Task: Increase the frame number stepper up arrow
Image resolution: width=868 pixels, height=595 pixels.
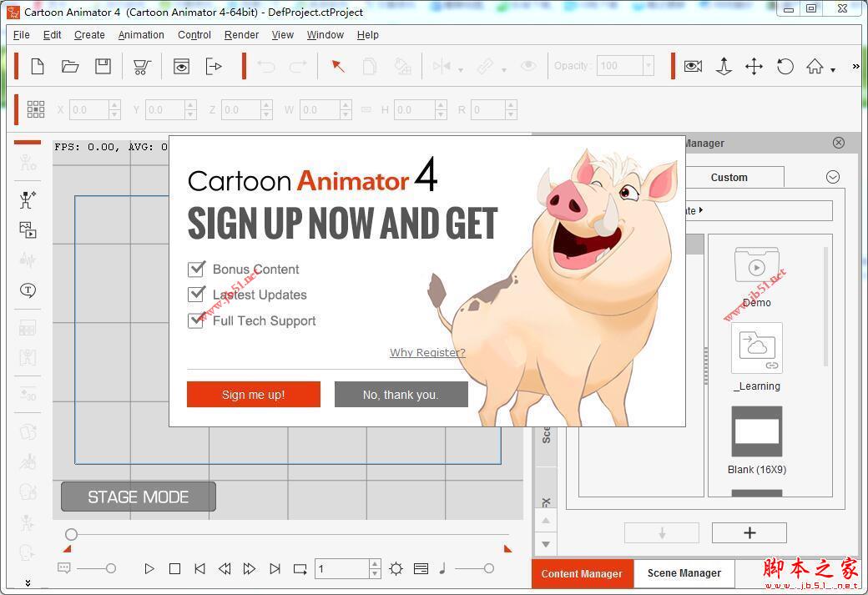Action: coord(376,564)
